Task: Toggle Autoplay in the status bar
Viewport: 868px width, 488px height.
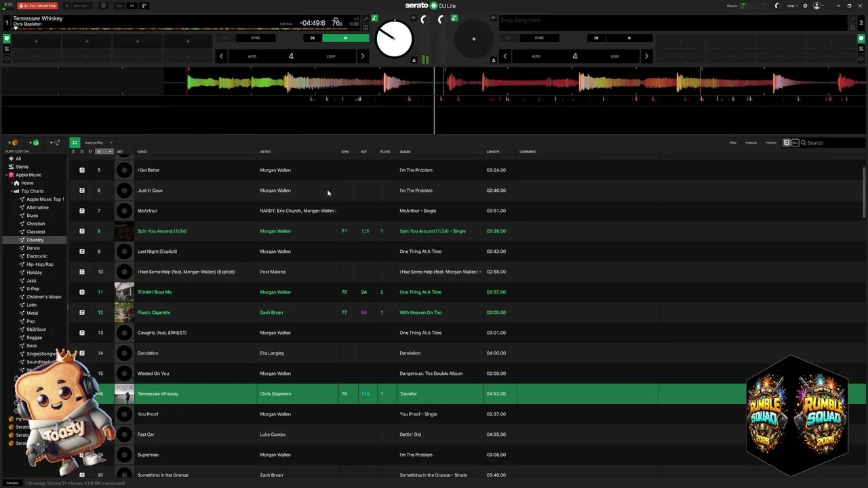Action: click(x=12, y=483)
